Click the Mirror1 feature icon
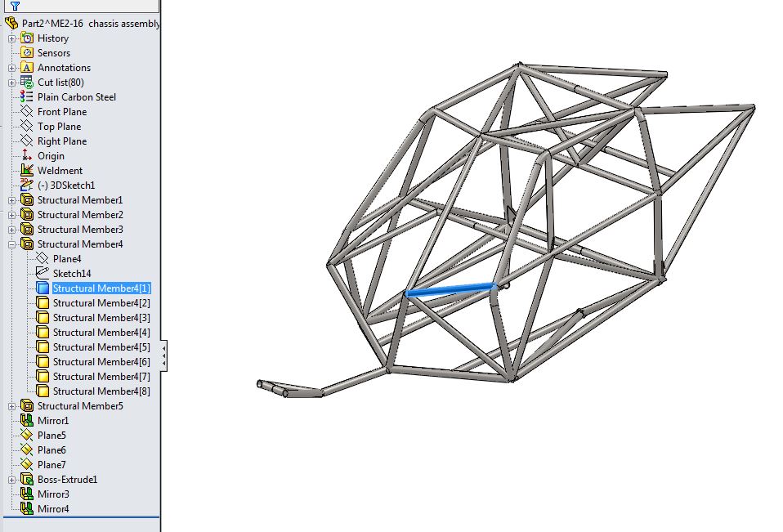This screenshot has height=532, width=783. 27,421
